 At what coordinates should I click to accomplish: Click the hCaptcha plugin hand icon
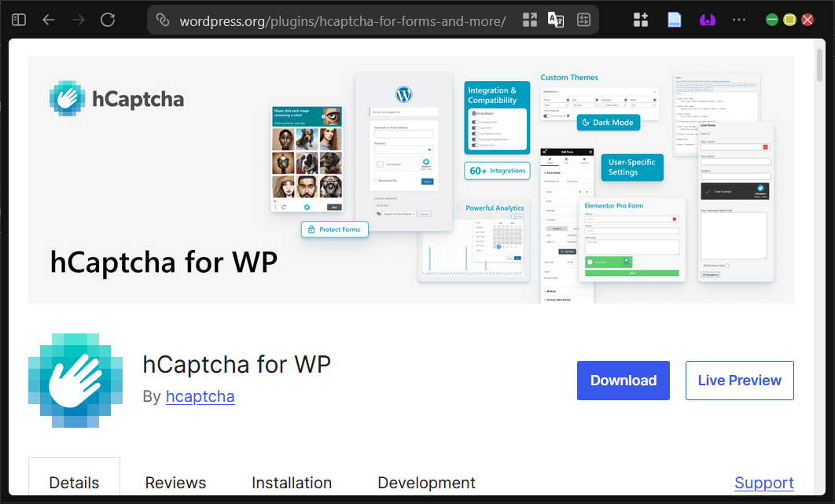click(75, 381)
